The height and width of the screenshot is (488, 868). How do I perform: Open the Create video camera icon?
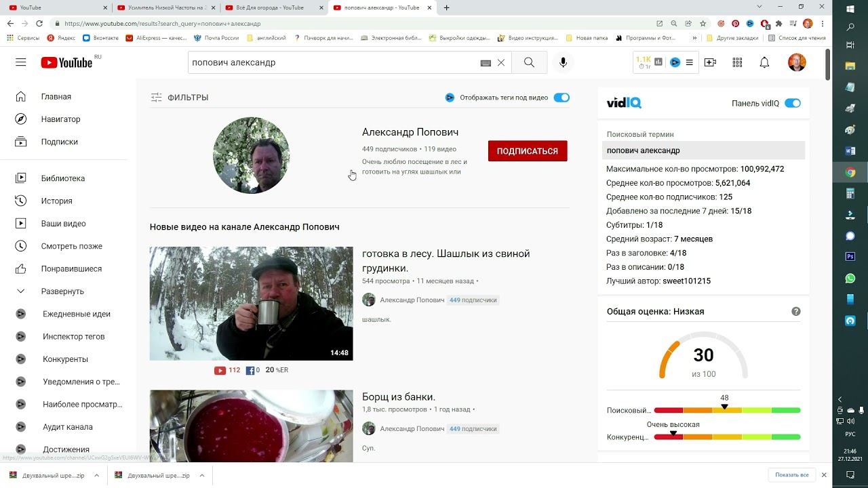(710, 62)
